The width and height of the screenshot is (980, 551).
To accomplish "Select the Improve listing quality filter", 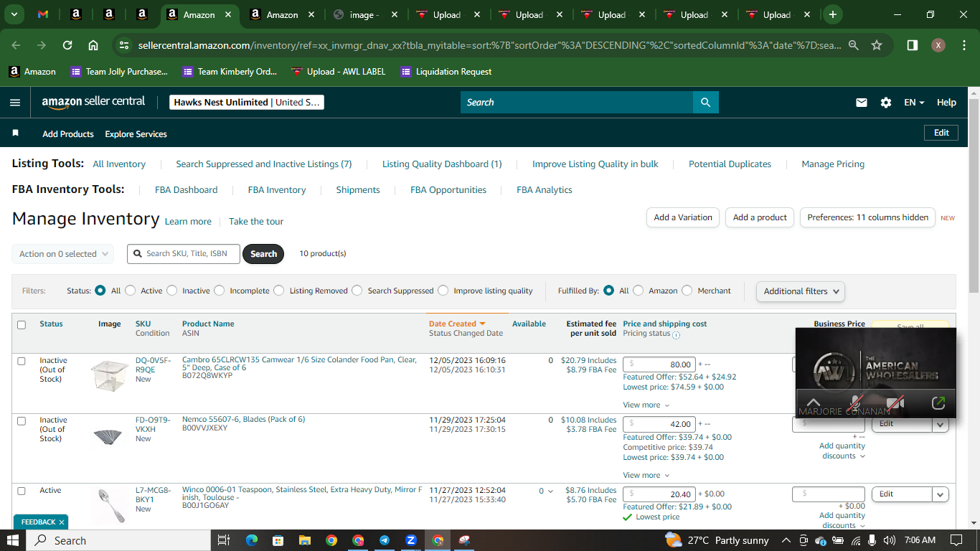I will tap(443, 291).
